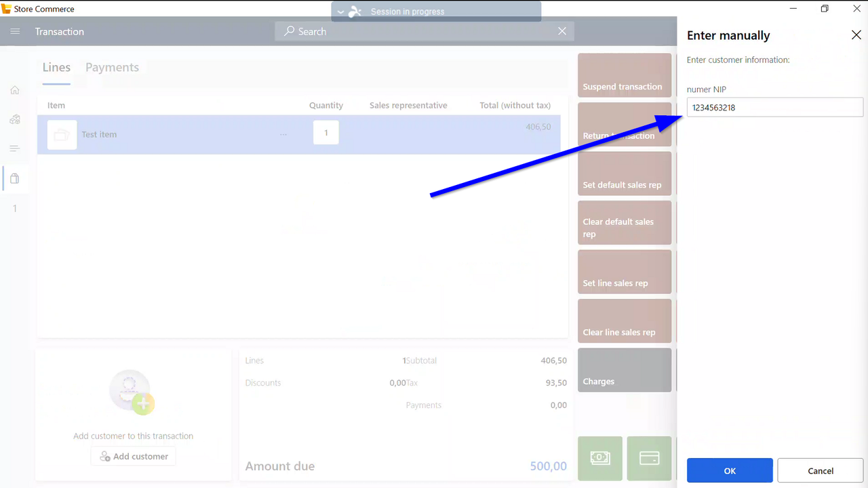868x488 pixels.
Task: Click the Return transaction tile
Action: [x=625, y=125]
